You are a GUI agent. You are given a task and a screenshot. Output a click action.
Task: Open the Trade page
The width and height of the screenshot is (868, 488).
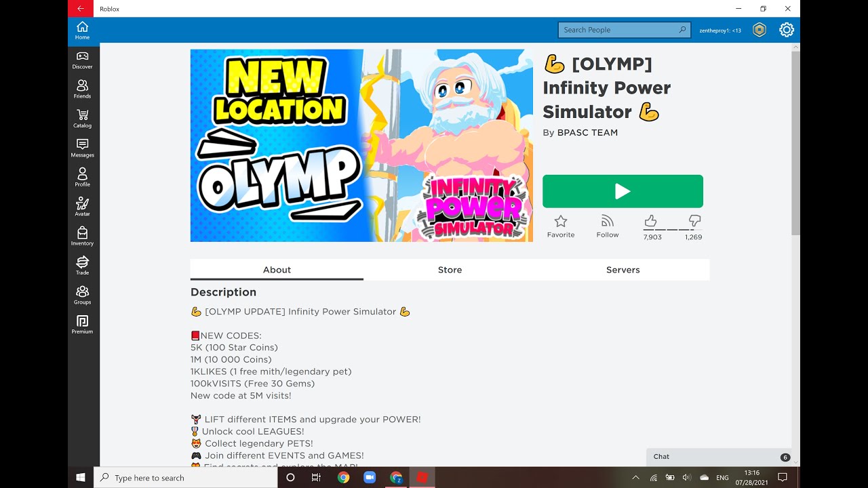coord(83,266)
